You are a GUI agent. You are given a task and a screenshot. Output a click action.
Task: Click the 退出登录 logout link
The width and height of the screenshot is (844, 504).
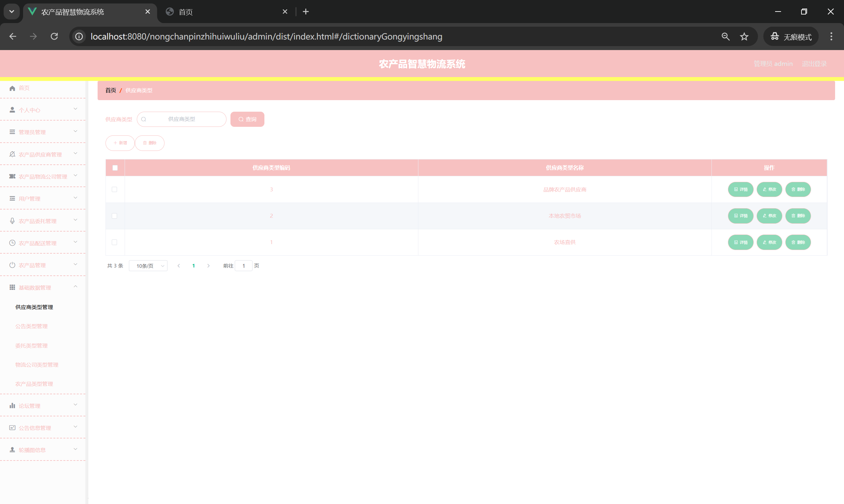[x=814, y=64]
